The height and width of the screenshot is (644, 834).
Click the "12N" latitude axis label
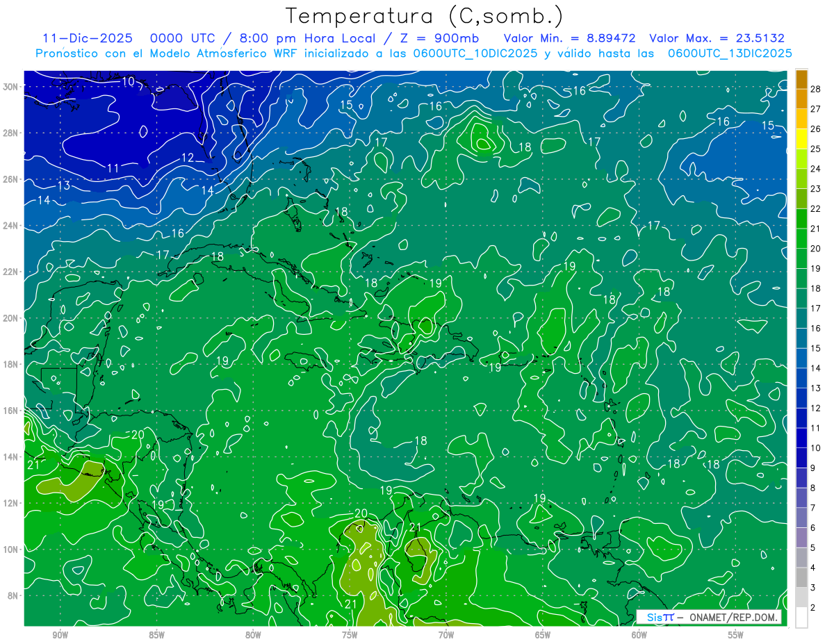pyautogui.click(x=10, y=503)
